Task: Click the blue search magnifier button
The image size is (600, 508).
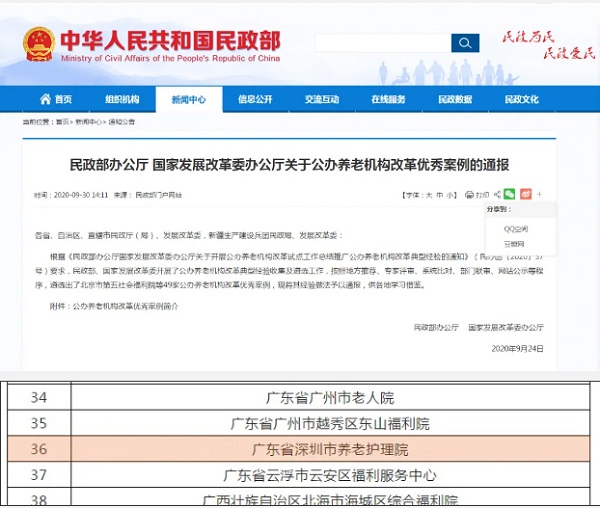Action: coord(465,43)
